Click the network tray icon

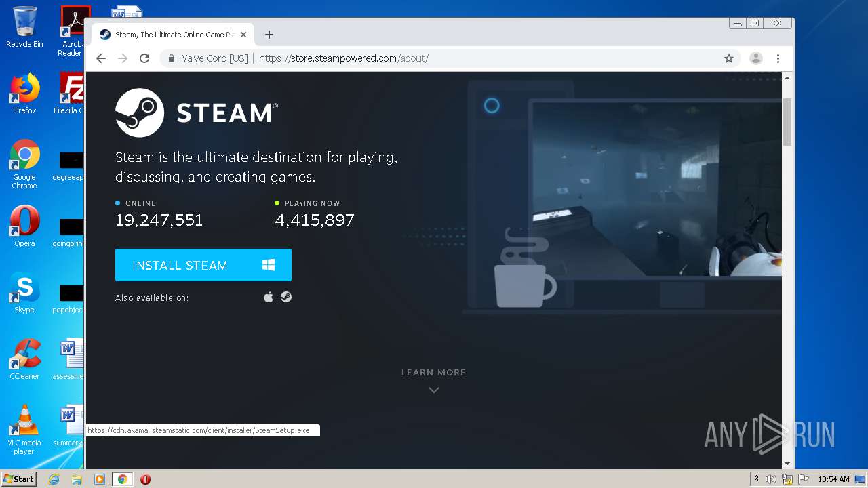tap(787, 479)
